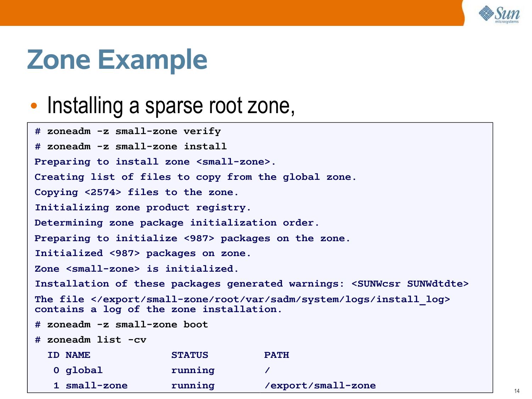Click "Preparing to initialize <987> packages" line
The image size is (532, 399).
192,238
